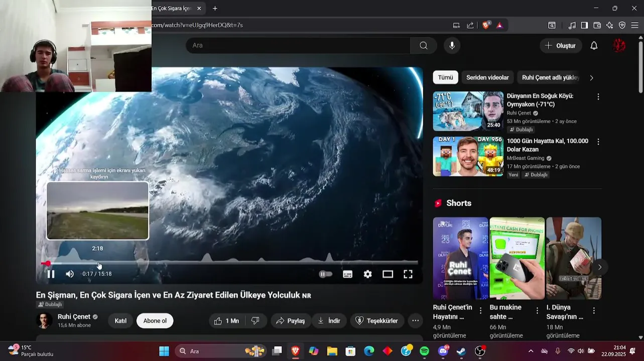
Task: Close the En Çok Sigara İçen tab
Action: (x=199, y=9)
